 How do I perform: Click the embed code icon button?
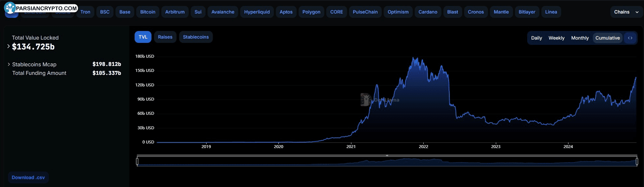pos(630,38)
